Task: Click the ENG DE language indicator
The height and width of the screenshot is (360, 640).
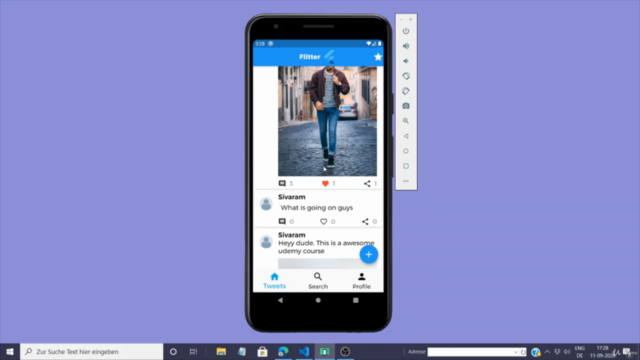Action: click(580, 351)
